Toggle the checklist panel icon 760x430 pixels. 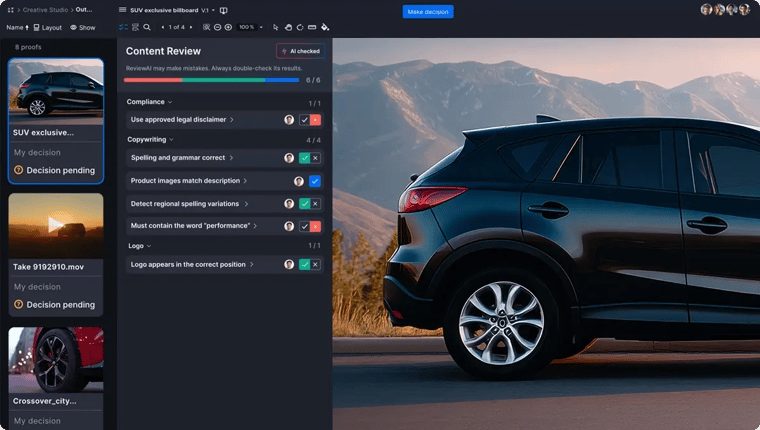point(123,27)
